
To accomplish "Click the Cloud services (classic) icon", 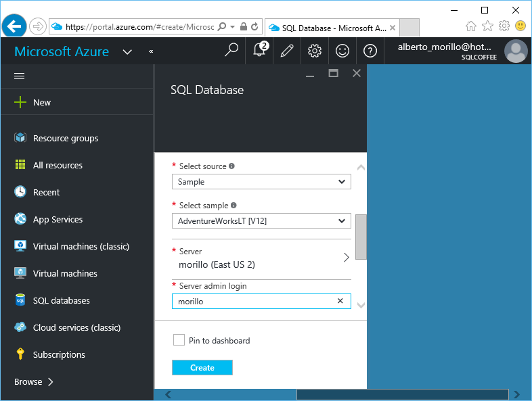I will [x=20, y=327].
